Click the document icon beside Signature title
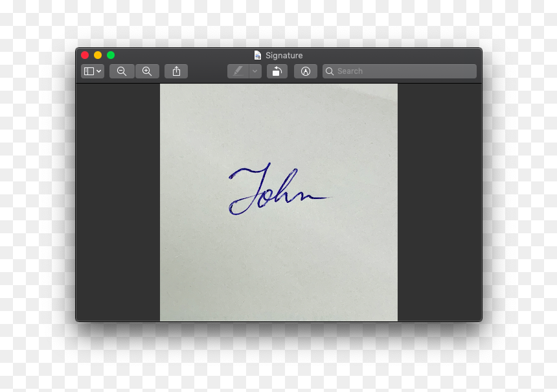Screen dimensions: 557x392 tap(258, 55)
